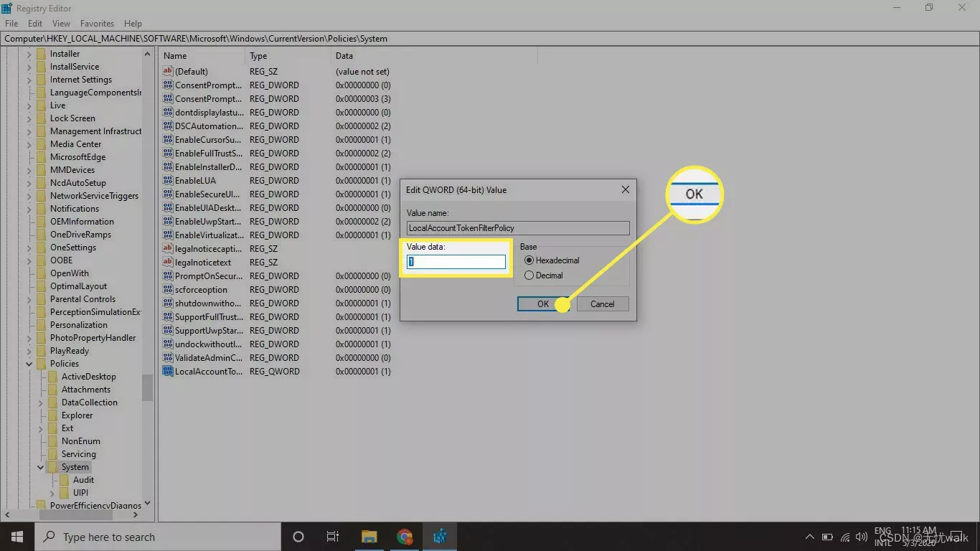Image resolution: width=980 pixels, height=551 pixels.
Task: Click the registry path address bar
Action: click(490, 39)
